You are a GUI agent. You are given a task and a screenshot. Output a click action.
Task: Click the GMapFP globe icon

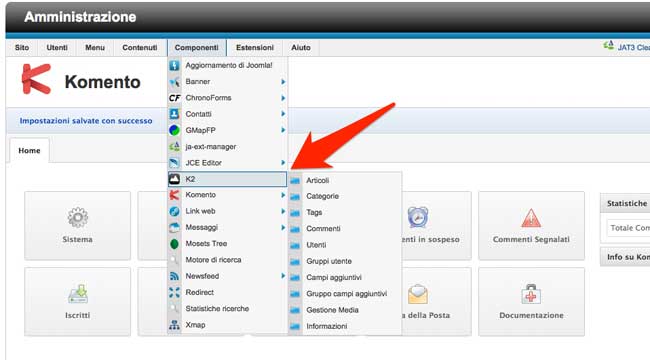pos(175,130)
